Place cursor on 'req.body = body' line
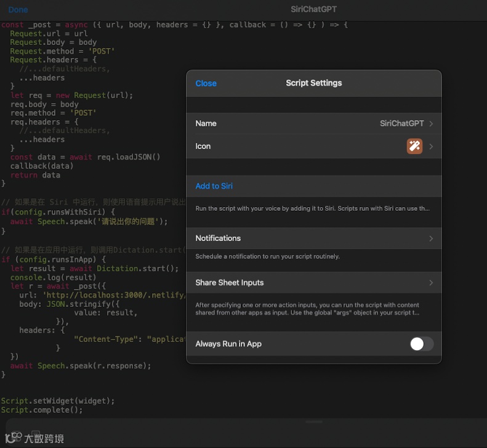This screenshot has height=448, width=487. point(44,104)
